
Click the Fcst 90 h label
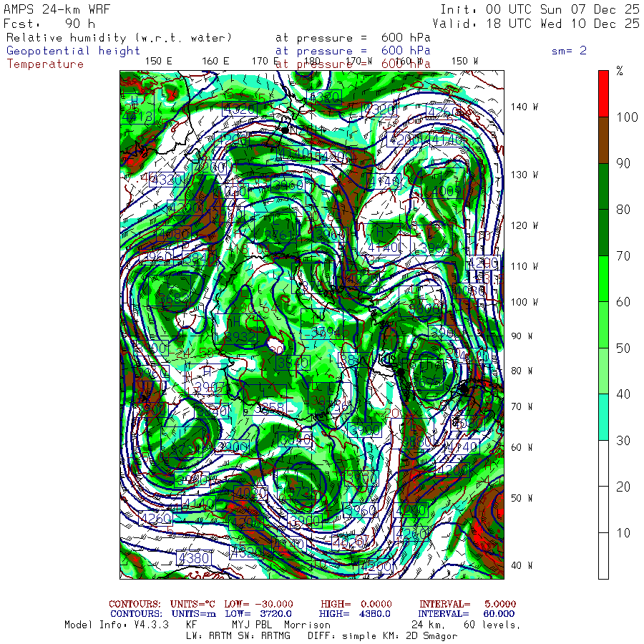pos(49,24)
